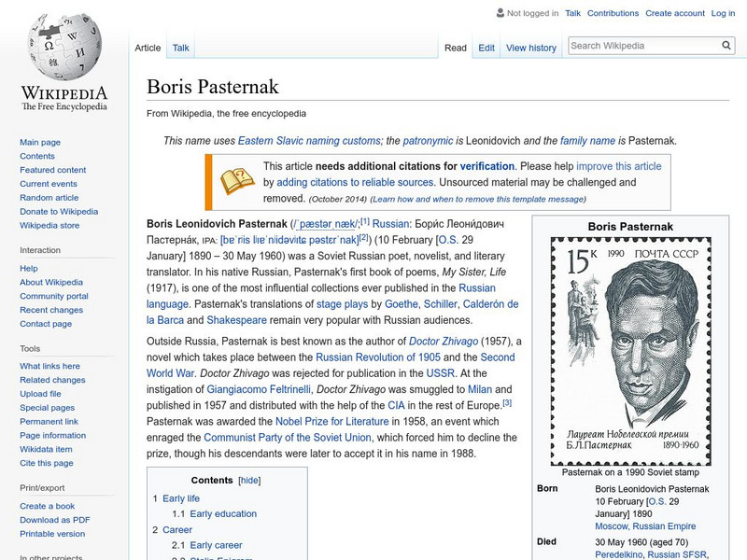Screen dimensions: 747x560
Task: Jump to Early life section in Contents
Action: coord(181,498)
